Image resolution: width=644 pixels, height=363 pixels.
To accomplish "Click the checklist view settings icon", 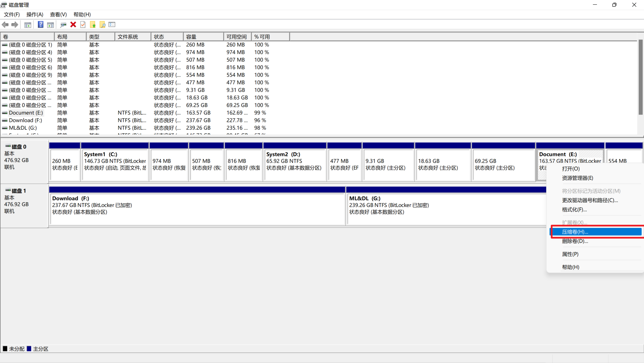I will (x=112, y=25).
